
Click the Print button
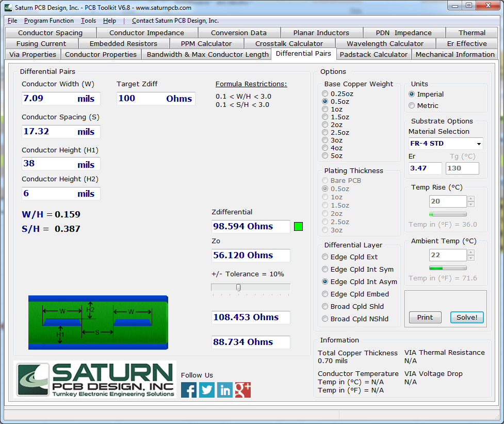coord(425,317)
